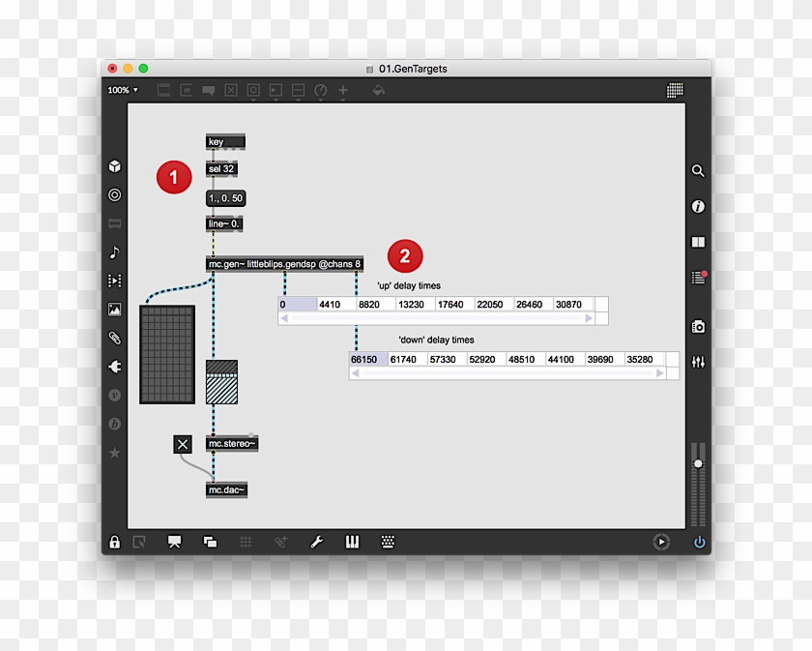Toggle presentation mode icon
The width and height of the screenshot is (812, 651).
click(x=175, y=542)
